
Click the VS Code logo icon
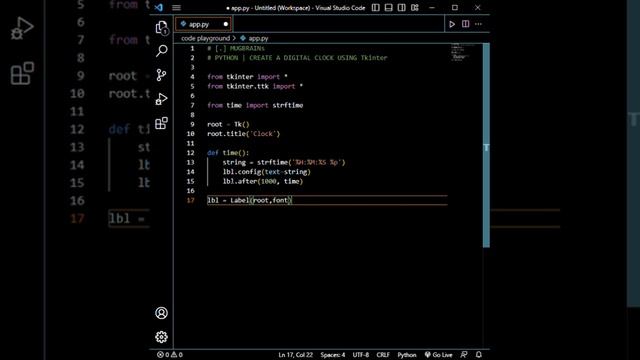pyautogui.click(x=159, y=7)
